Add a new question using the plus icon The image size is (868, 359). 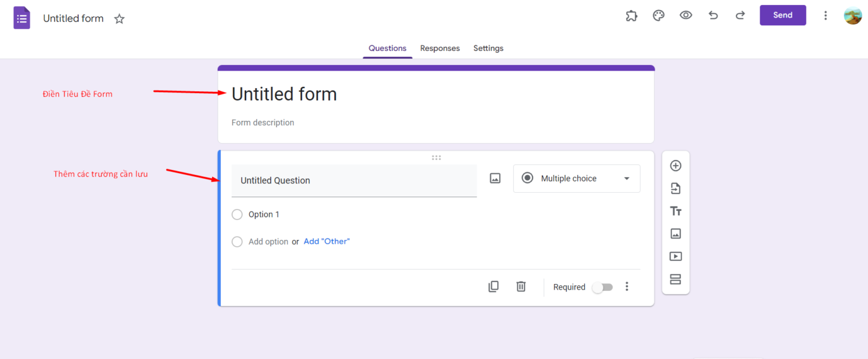tap(675, 166)
